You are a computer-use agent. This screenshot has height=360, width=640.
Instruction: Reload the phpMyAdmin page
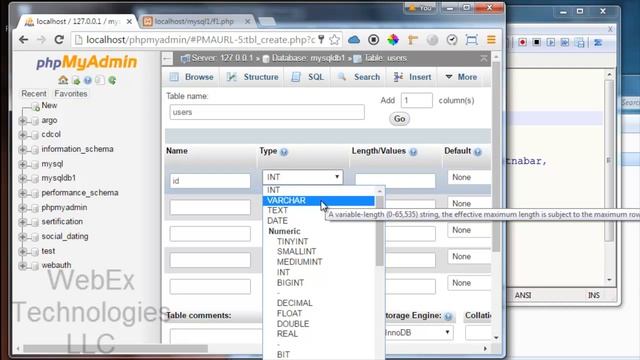click(59, 40)
